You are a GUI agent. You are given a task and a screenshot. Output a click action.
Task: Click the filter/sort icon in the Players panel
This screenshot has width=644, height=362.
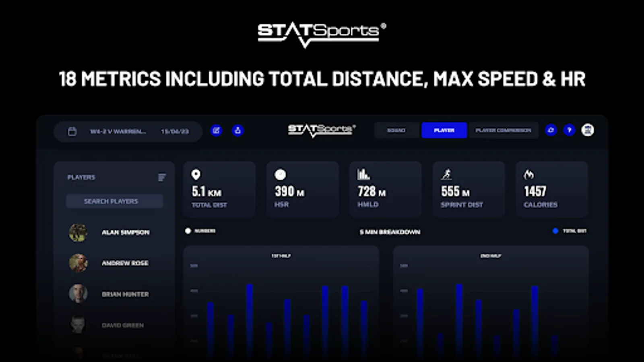(x=162, y=177)
